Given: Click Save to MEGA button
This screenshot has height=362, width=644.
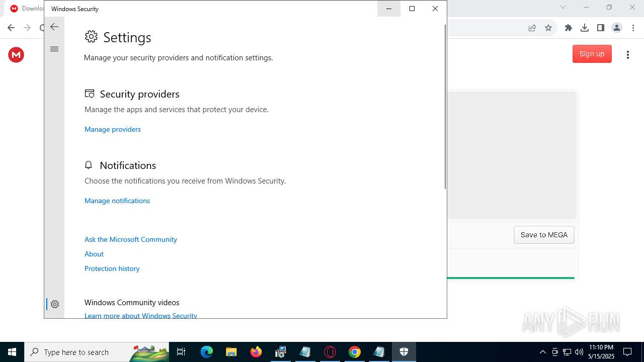Looking at the screenshot, I should [x=544, y=235].
